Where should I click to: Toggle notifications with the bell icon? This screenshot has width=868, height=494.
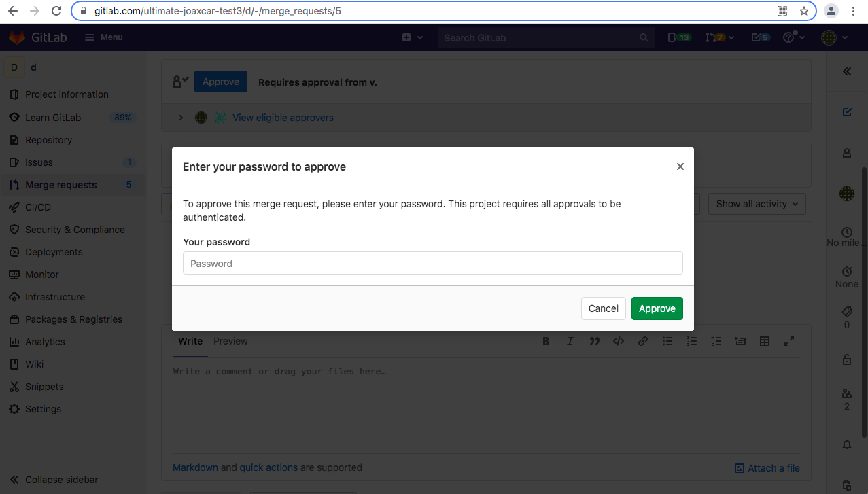(847, 444)
